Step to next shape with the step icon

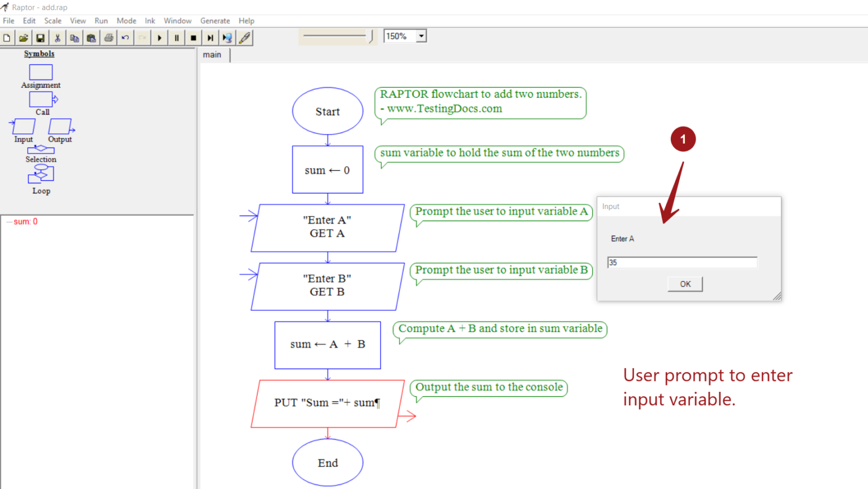210,38
